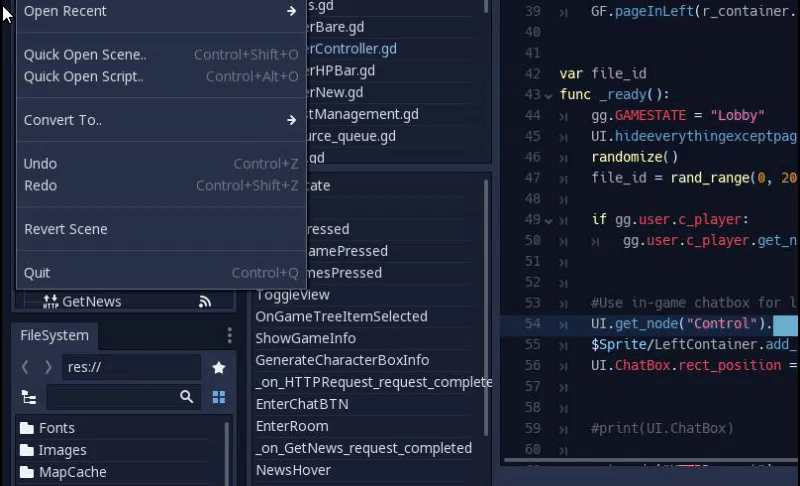Open the Open Recent submenu

[x=161, y=11]
